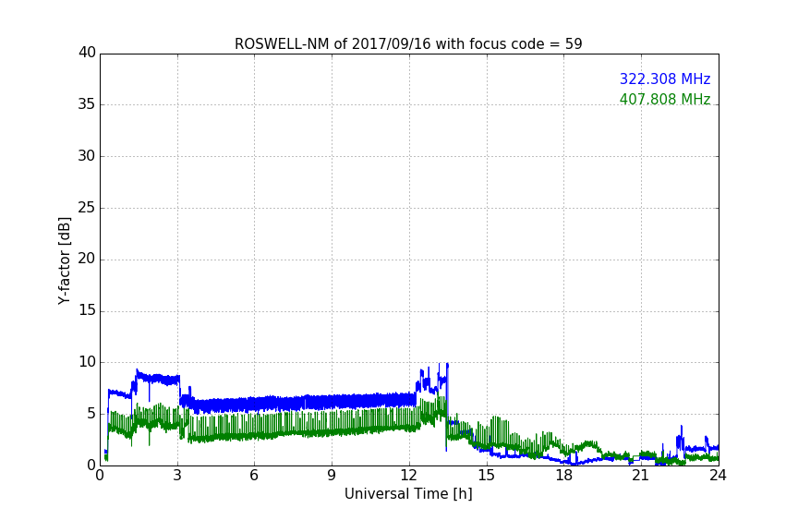
Task: Click the x-axis tick label 24
Action: 718,476
